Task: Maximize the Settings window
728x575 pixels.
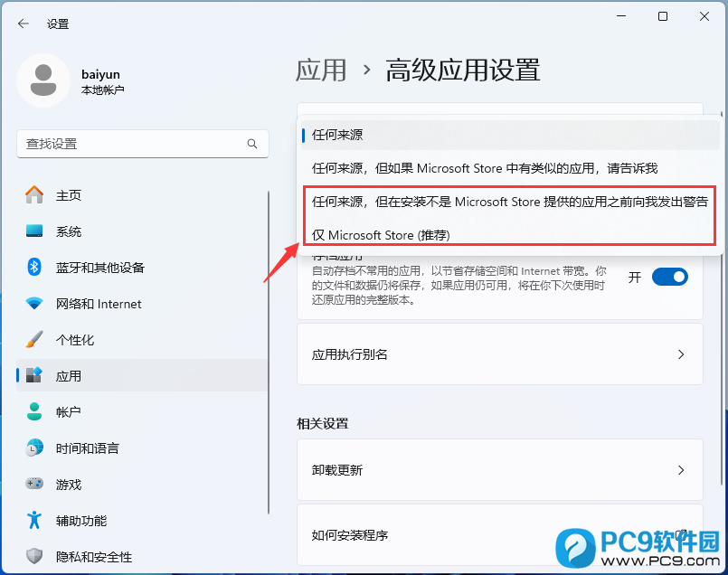Action: point(663,16)
